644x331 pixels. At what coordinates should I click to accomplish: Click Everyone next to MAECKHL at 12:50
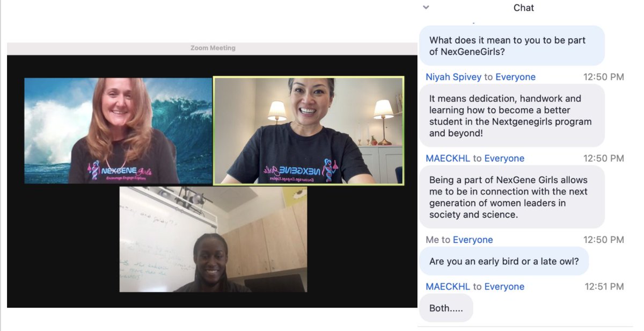pos(504,158)
